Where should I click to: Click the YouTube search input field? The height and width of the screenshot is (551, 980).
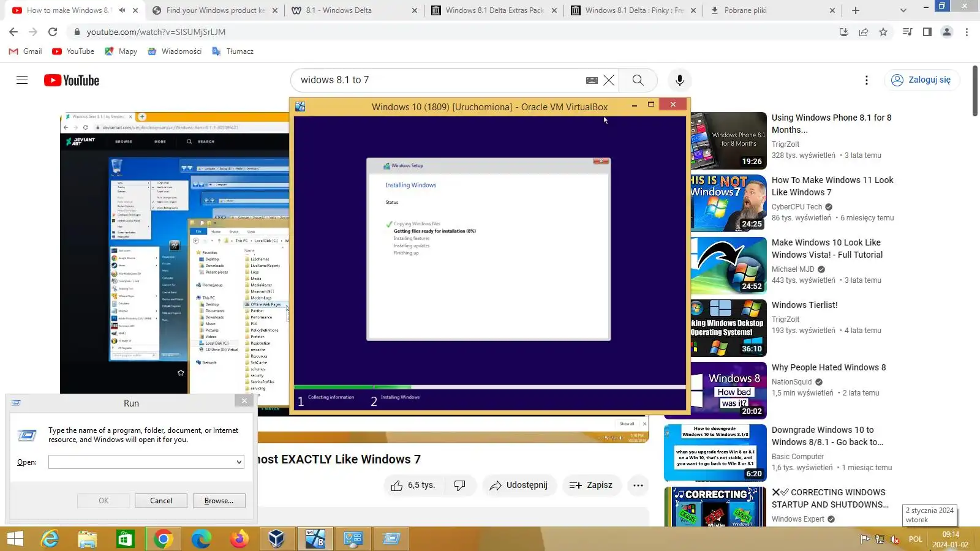pyautogui.click(x=441, y=80)
